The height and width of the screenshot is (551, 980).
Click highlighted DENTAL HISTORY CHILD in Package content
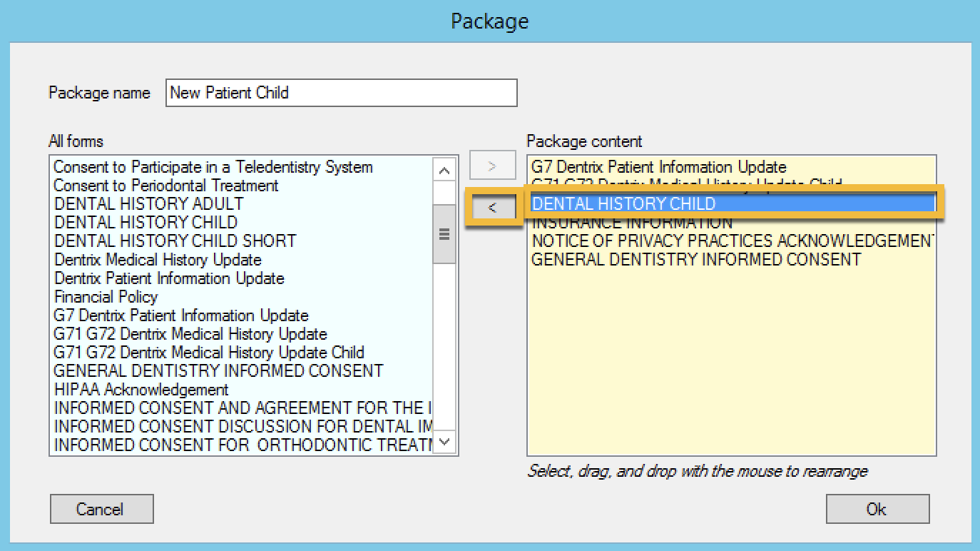(623, 204)
